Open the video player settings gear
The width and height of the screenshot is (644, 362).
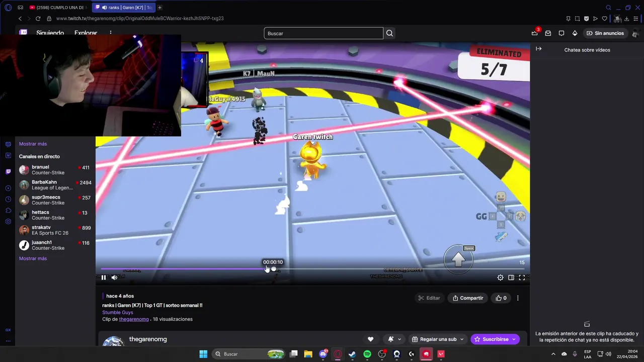tap(500, 278)
